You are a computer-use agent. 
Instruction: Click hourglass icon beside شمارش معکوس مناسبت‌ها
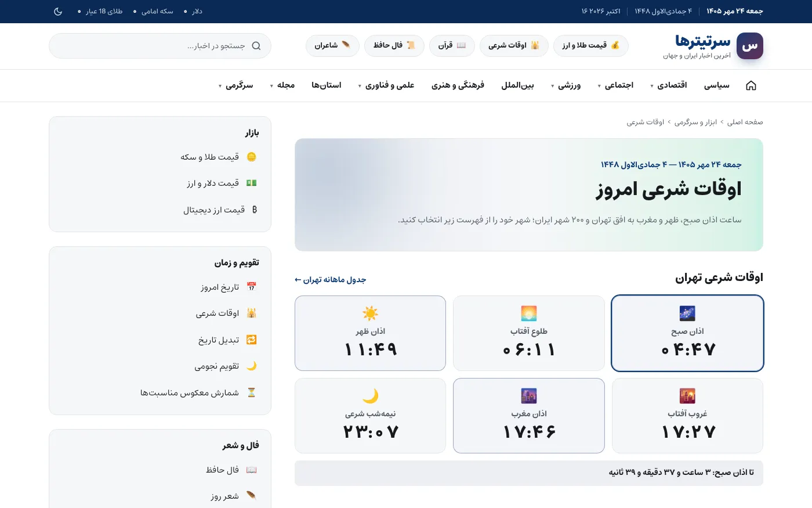251,392
